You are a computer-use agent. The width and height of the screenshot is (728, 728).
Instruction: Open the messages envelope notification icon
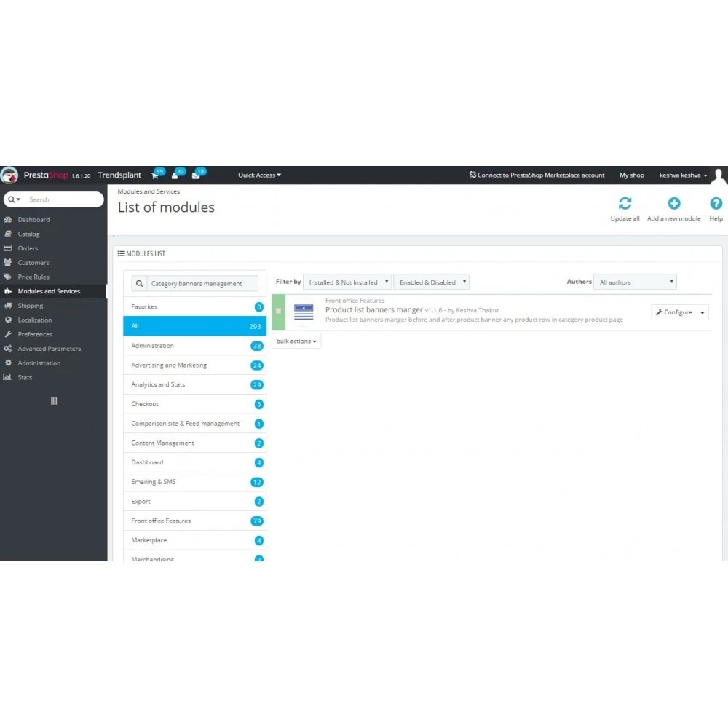[195, 175]
